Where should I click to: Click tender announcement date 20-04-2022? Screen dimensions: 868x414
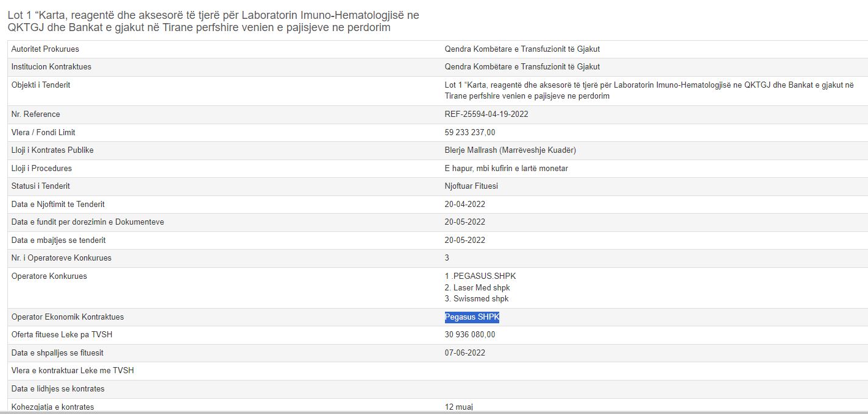point(465,205)
